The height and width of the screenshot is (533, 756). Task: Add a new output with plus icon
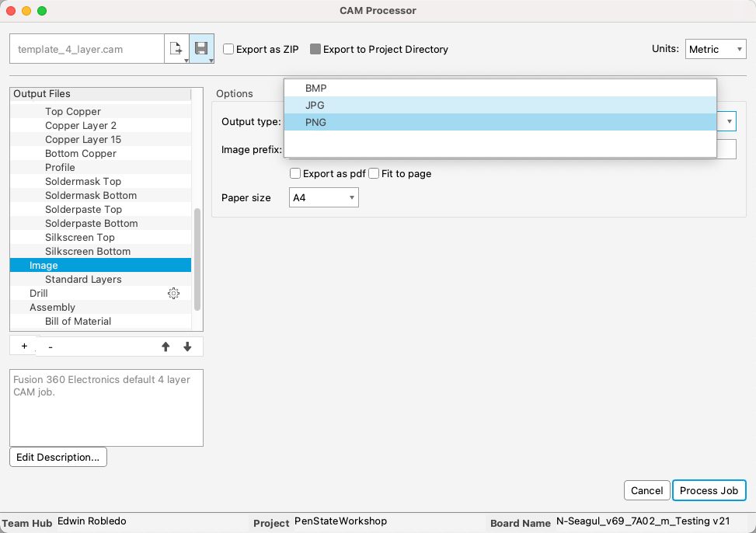24,347
